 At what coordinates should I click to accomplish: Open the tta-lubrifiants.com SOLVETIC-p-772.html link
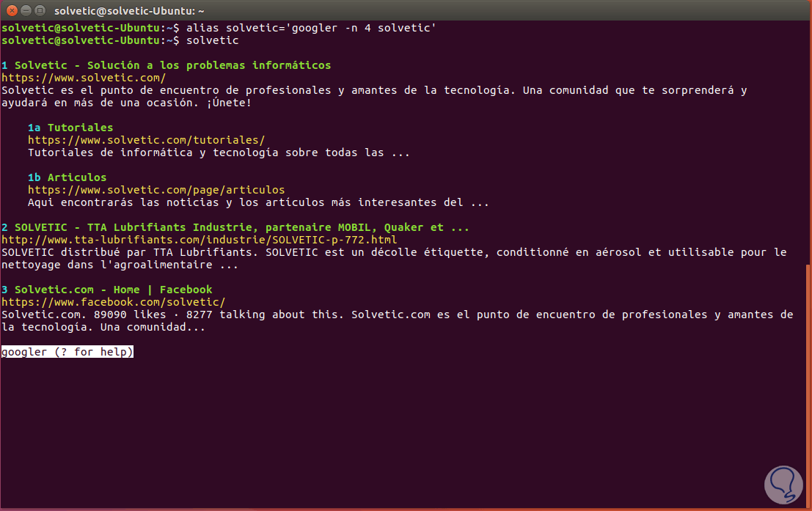click(199, 240)
